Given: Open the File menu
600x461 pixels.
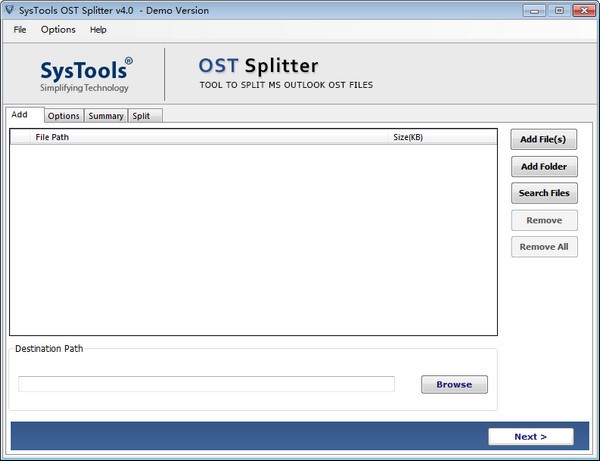Looking at the screenshot, I should (x=20, y=30).
